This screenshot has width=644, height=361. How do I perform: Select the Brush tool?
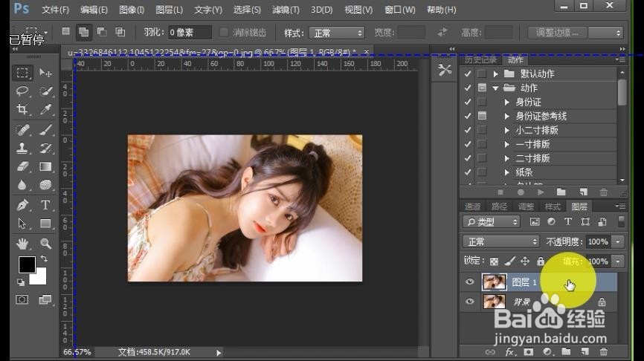(45, 130)
